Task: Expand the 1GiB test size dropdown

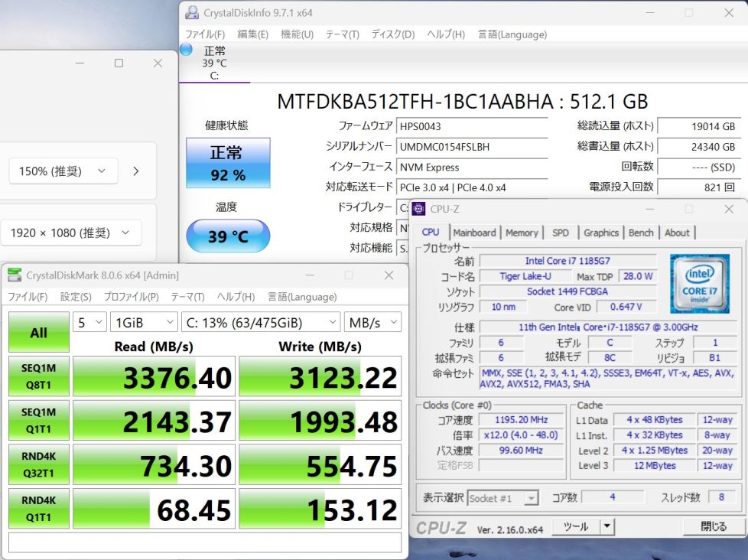Action: click(144, 322)
